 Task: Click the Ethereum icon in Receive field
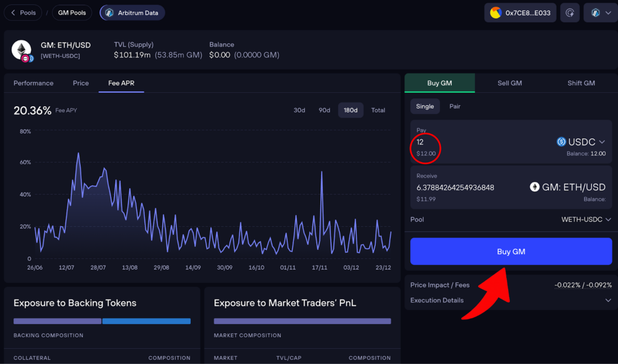point(535,187)
